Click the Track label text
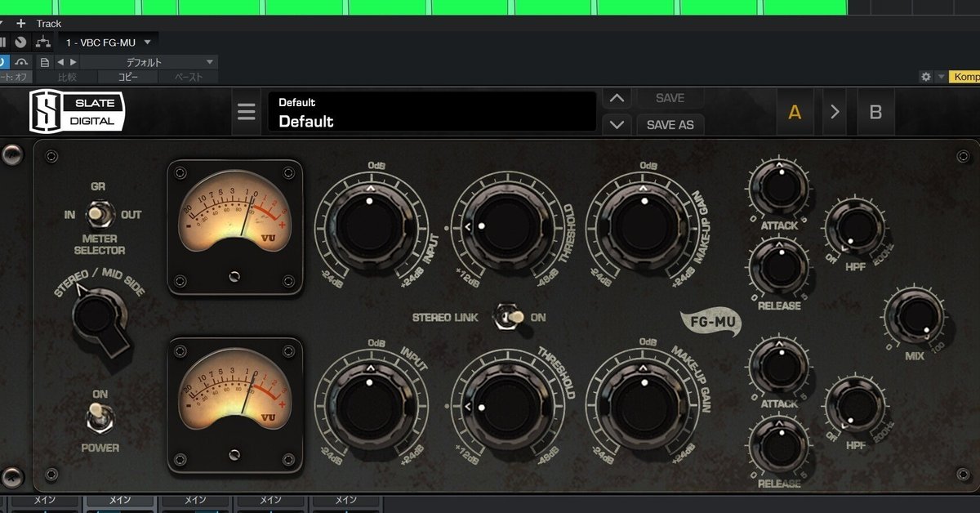Viewport: 980px width, 513px height. pyautogui.click(x=49, y=24)
